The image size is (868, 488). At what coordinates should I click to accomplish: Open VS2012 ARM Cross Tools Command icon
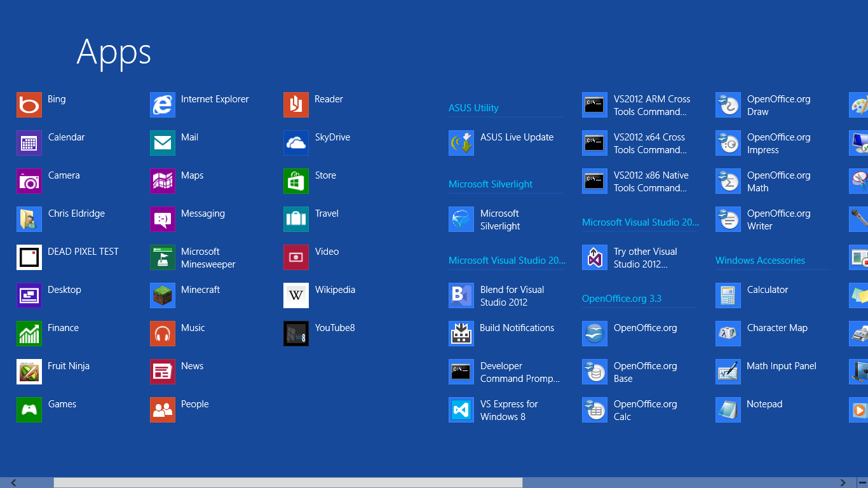point(595,105)
